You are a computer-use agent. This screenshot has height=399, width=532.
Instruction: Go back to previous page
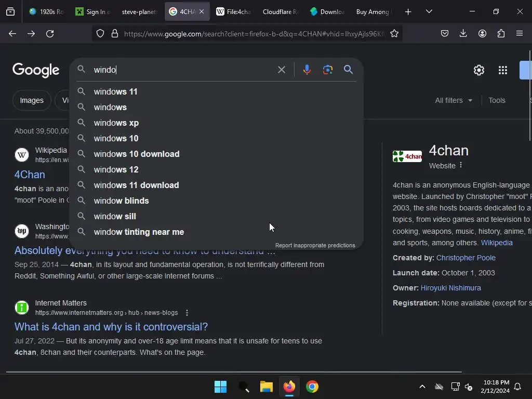[x=12, y=34]
